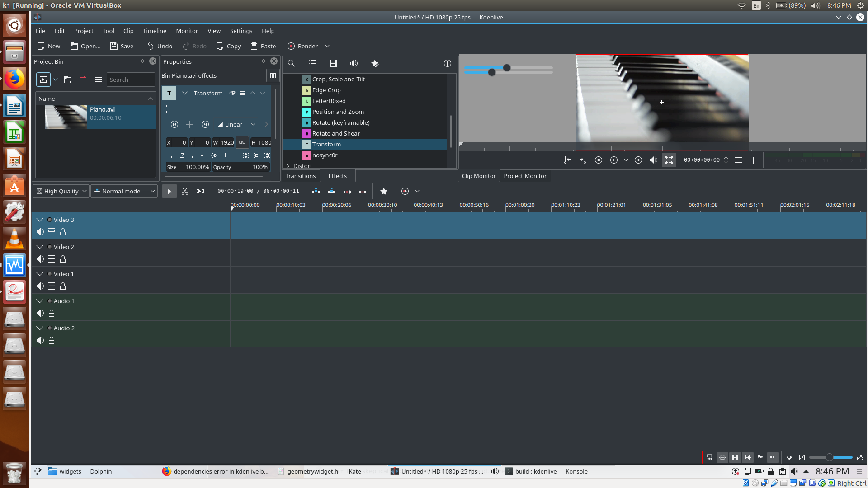This screenshot has width=868, height=488.
Task: Lock the Audio 1 track
Action: (x=52, y=313)
